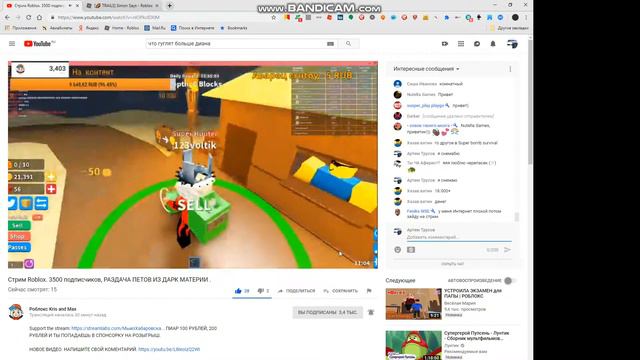Viewport: 640px width, 360px height.
Task: Send the chat message arrow
Action: point(507,249)
